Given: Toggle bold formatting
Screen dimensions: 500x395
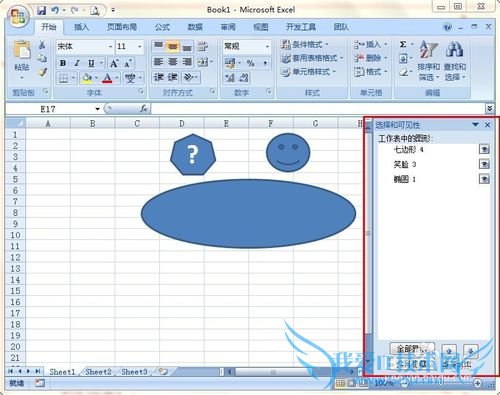Looking at the screenshot, I should 63,63.
